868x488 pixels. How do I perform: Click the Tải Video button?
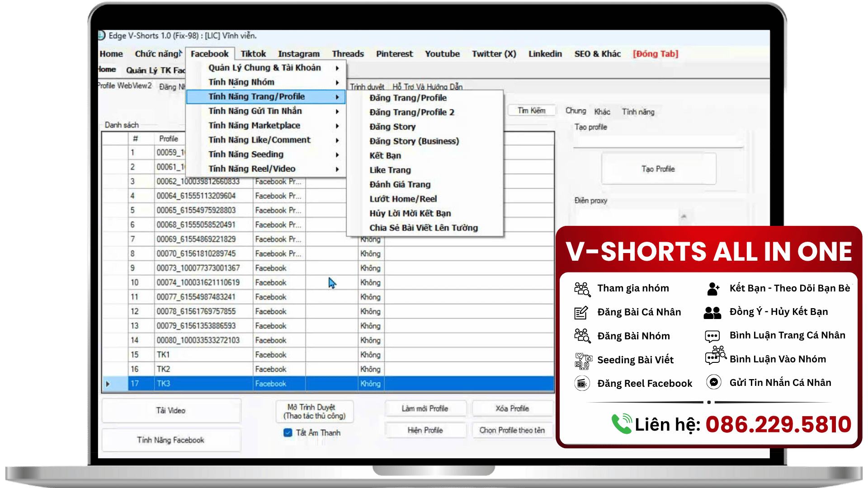tap(171, 411)
